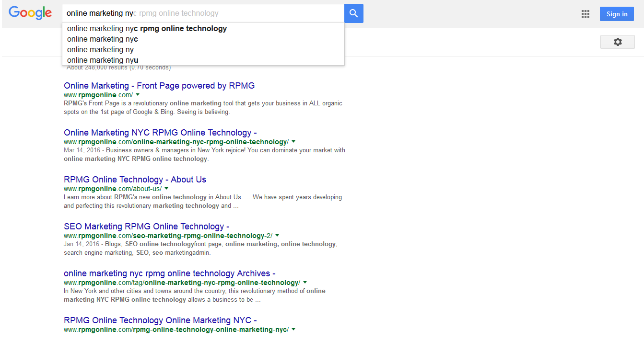Viewport: 644px width, 340px height.
Task: Expand arrow beside rpmg-online-technology-online-marketing-nyc URL
Action: 293,329
